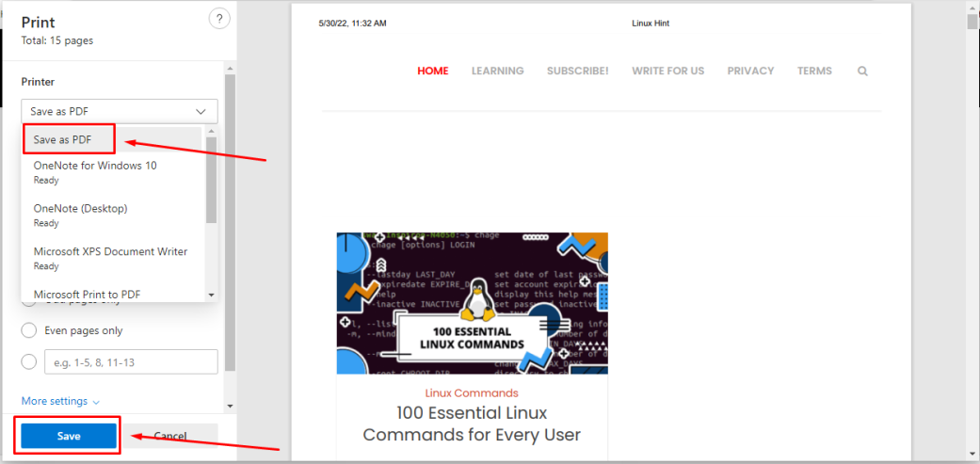Select the Even pages only radio button
Viewport: 980px width, 464px height.
[29, 330]
